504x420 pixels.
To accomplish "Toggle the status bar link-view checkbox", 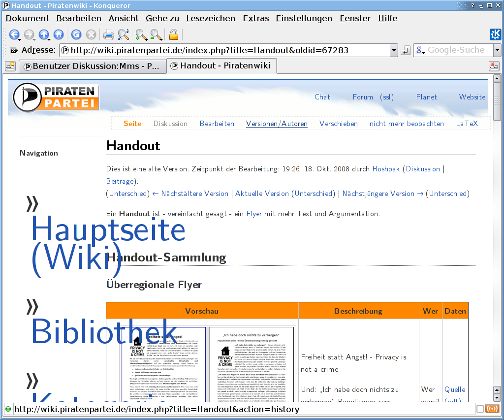I will (480, 409).
